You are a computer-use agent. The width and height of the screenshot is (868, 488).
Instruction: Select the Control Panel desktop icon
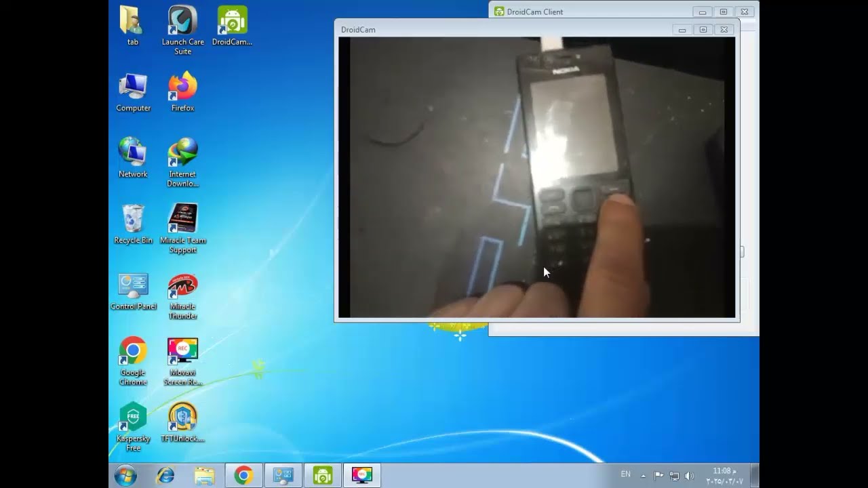click(x=133, y=291)
